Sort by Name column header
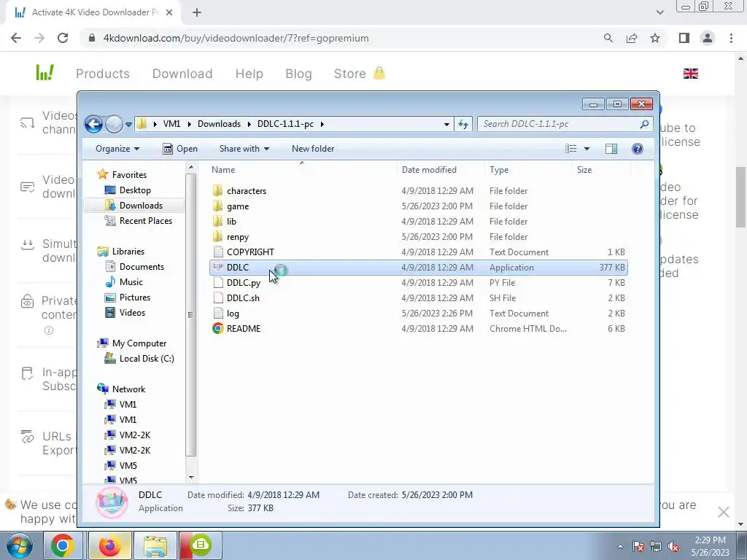The image size is (747, 560). 303,169
